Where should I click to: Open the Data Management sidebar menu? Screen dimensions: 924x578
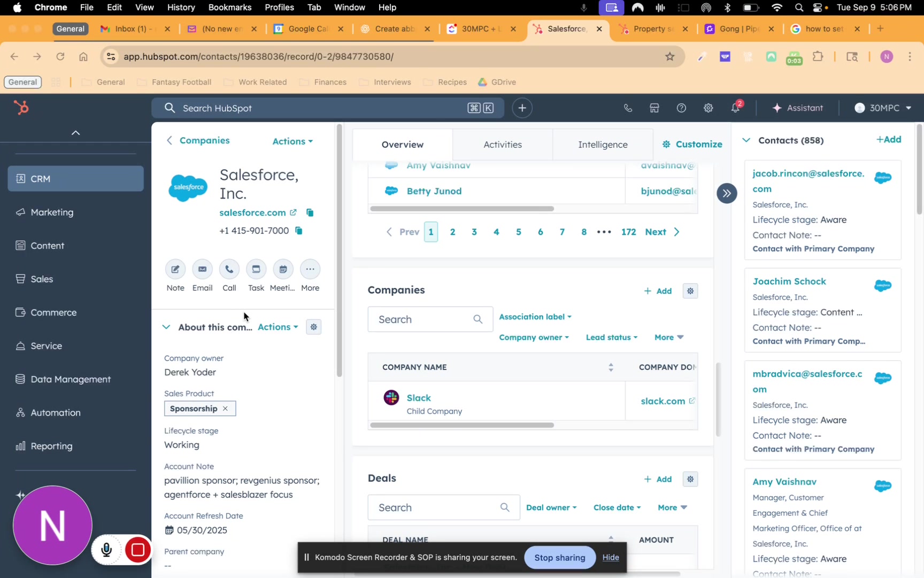point(75,379)
